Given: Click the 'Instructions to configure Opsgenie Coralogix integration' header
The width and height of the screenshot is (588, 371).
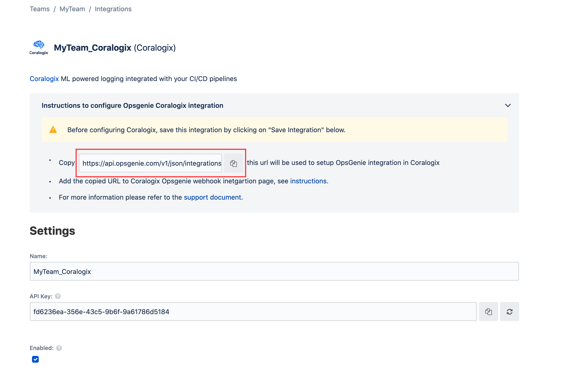Looking at the screenshot, I should pos(132,105).
